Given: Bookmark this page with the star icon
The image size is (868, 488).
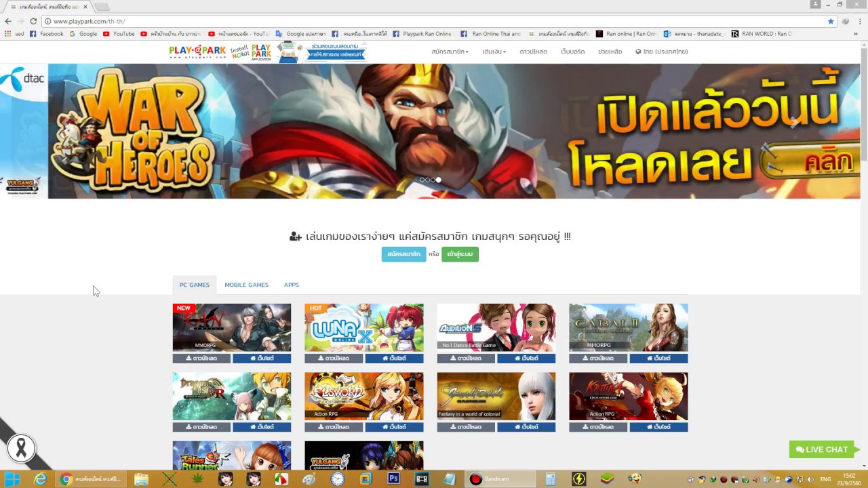Looking at the screenshot, I should coord(831,21).
